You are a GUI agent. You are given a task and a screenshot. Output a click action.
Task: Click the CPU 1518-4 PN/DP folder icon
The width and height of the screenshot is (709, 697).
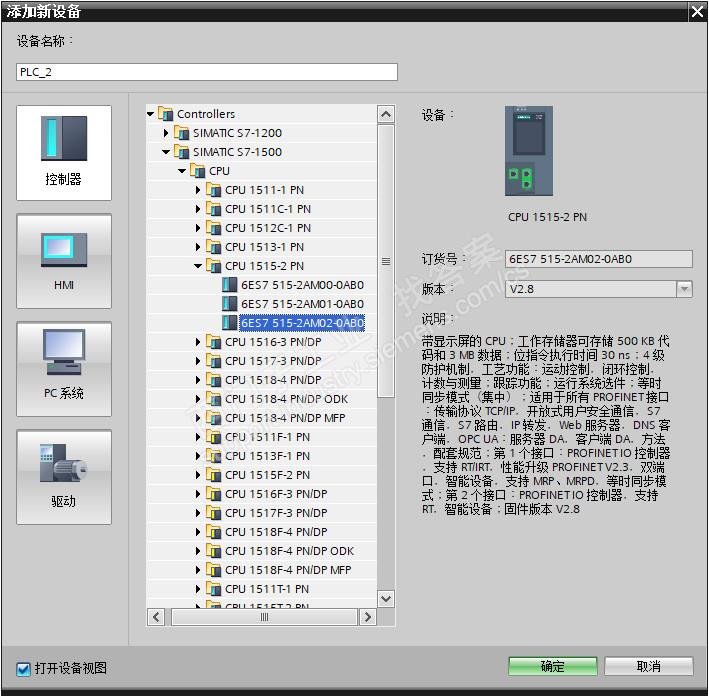(213, 380)
